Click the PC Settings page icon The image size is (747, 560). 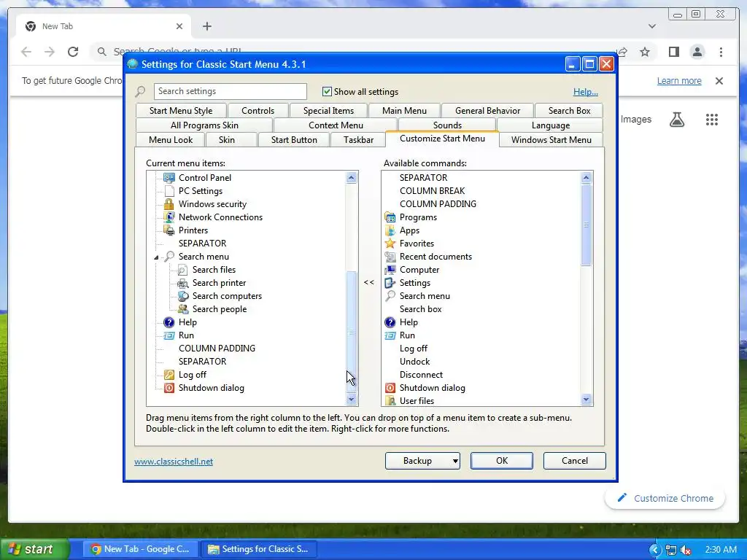[169, 191]
